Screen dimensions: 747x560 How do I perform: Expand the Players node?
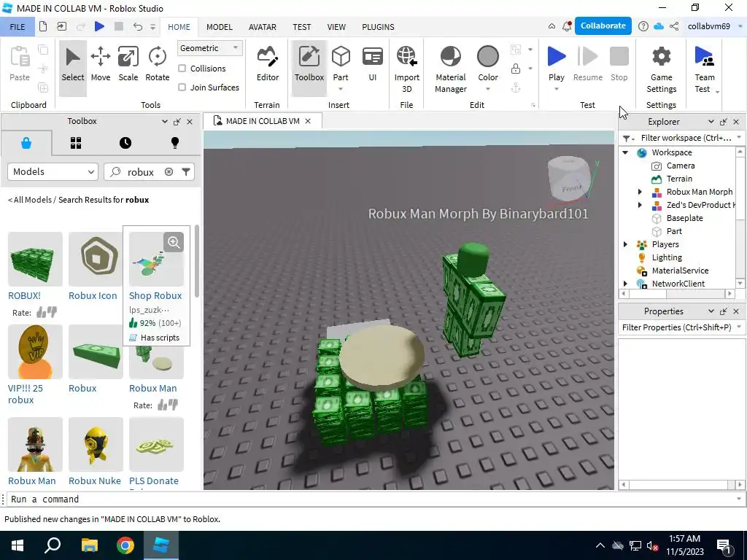tap(625, 244)
